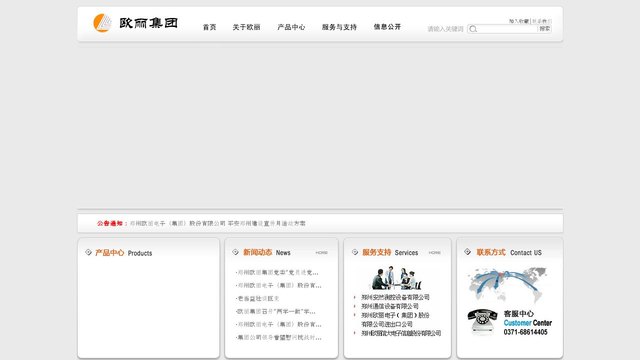Open the second news item ending 股份有…
Viewport: 640px width, 360px height.
click(279, 285)
